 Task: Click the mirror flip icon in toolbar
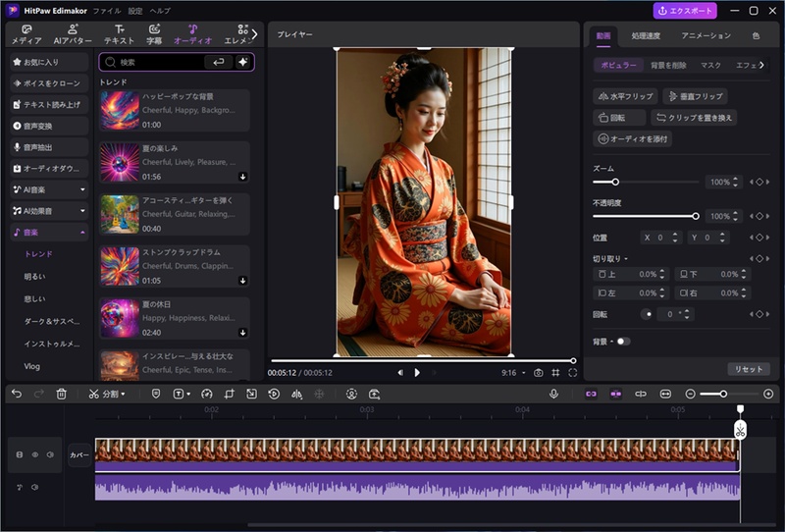click(x=296, y=395)
